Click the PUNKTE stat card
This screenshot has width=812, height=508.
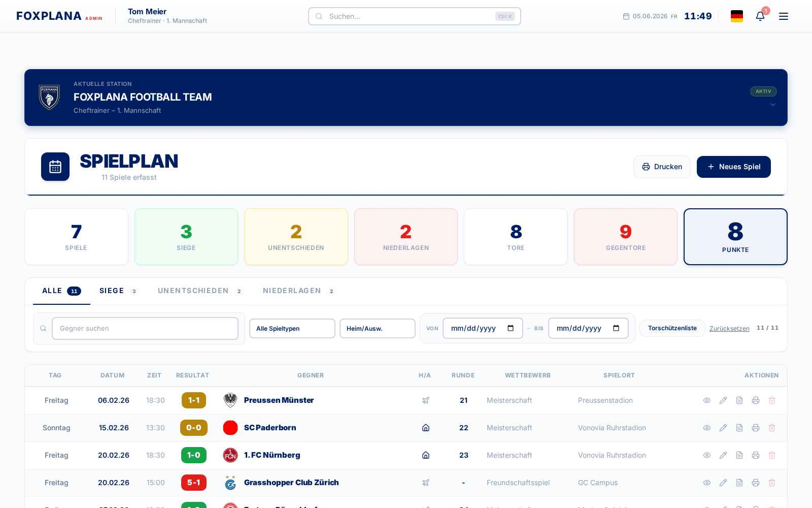click(735, 237)
